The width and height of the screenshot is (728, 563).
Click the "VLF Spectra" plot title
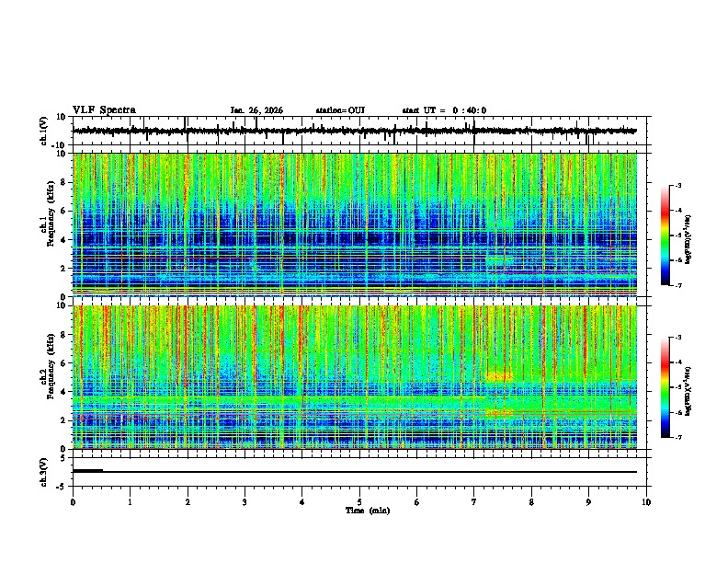coord(104,110)
